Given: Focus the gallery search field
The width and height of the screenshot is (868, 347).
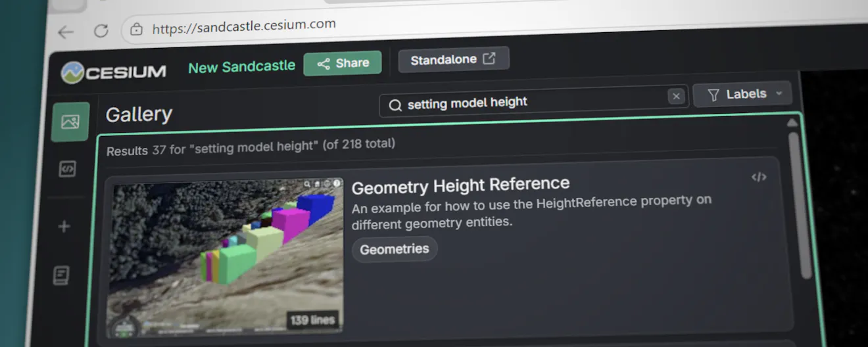Looking at the screenshot, I should (x=534, y=101).
